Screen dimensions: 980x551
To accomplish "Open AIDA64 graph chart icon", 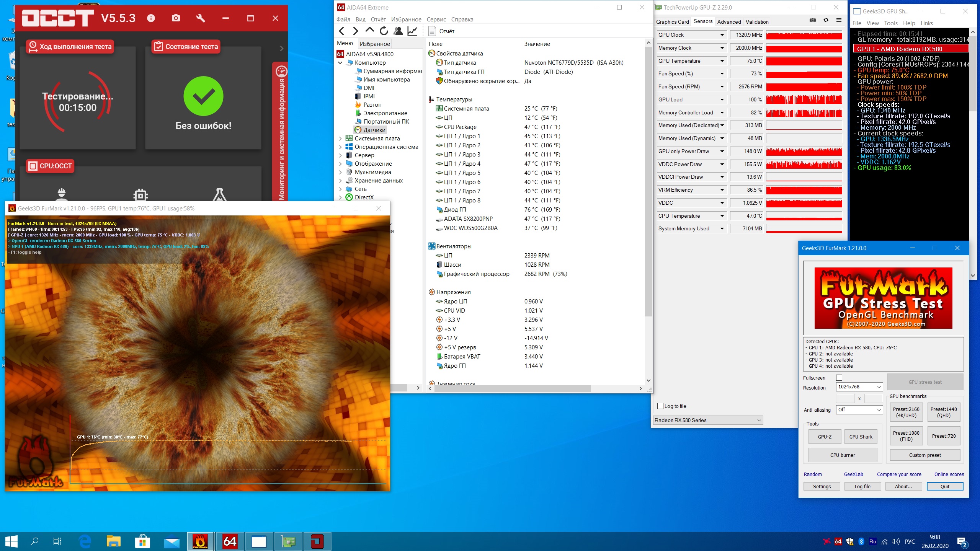I will click(412, 31).
